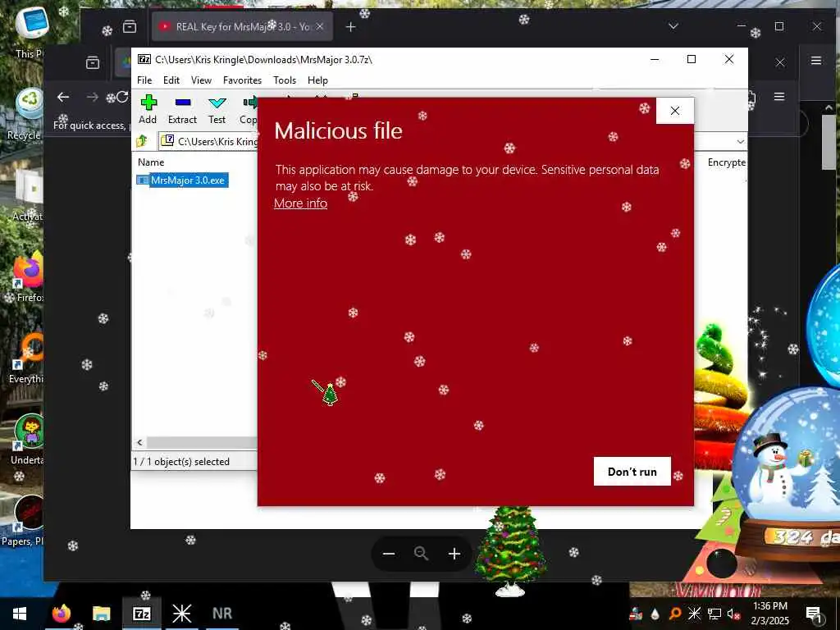Open recent browsing icon in front Firefox window
Image resolution: width=840 pixels, height=630 pixels.
(93, 62)
